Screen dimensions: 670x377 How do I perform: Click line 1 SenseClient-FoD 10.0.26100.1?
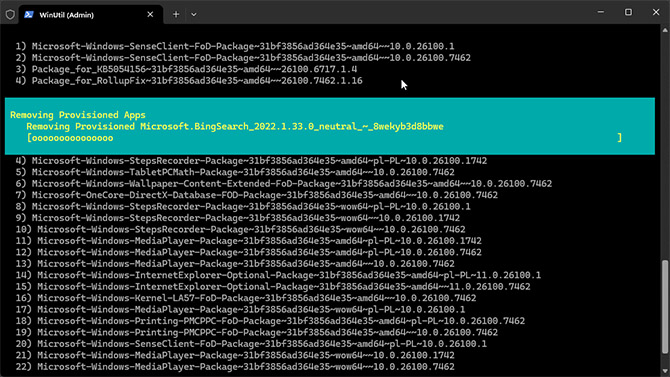point(235,46)
